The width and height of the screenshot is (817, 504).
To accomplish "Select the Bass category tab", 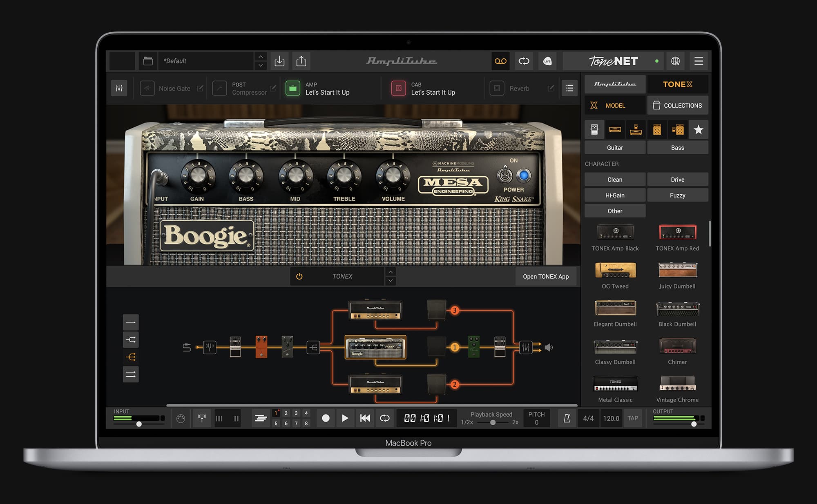I will 678,147.
